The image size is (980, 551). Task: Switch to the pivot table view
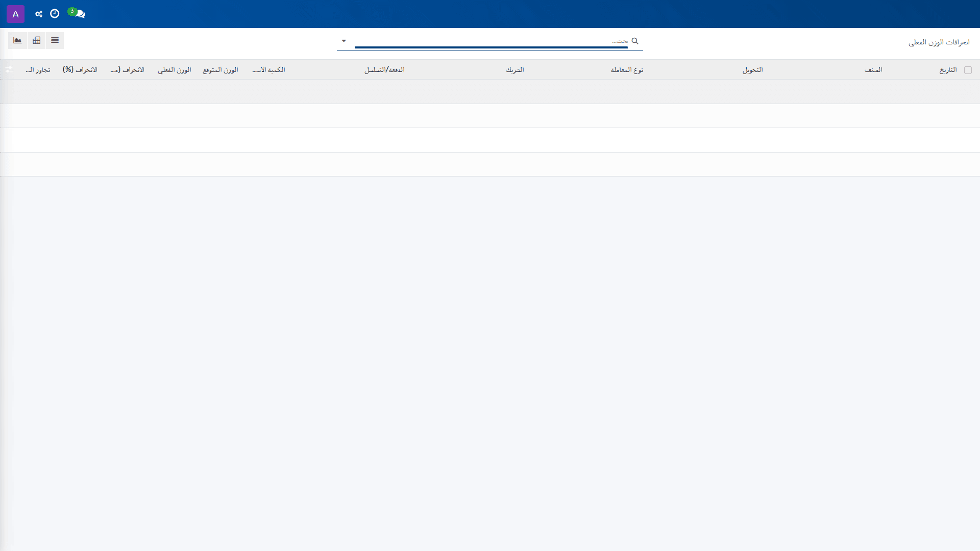click(x=36, y=40)
